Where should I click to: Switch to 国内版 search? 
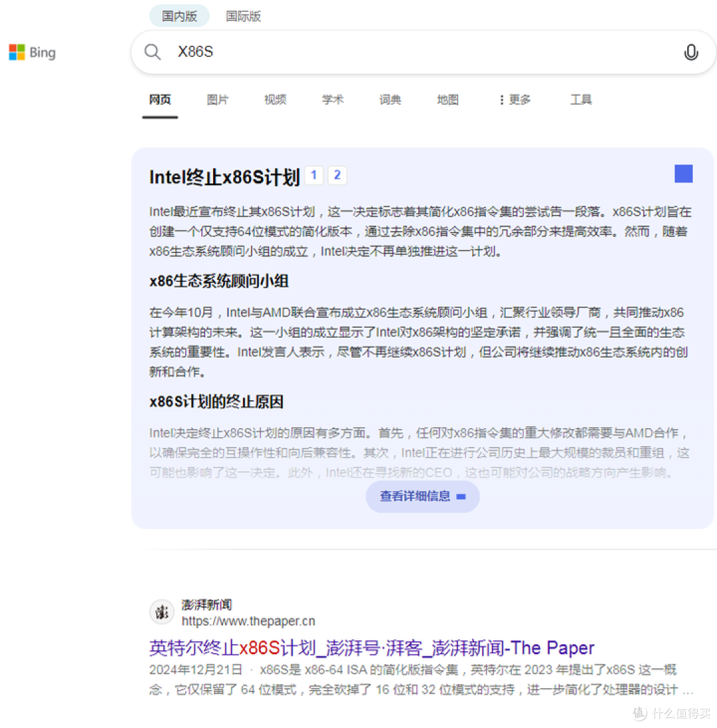[179, 16]
